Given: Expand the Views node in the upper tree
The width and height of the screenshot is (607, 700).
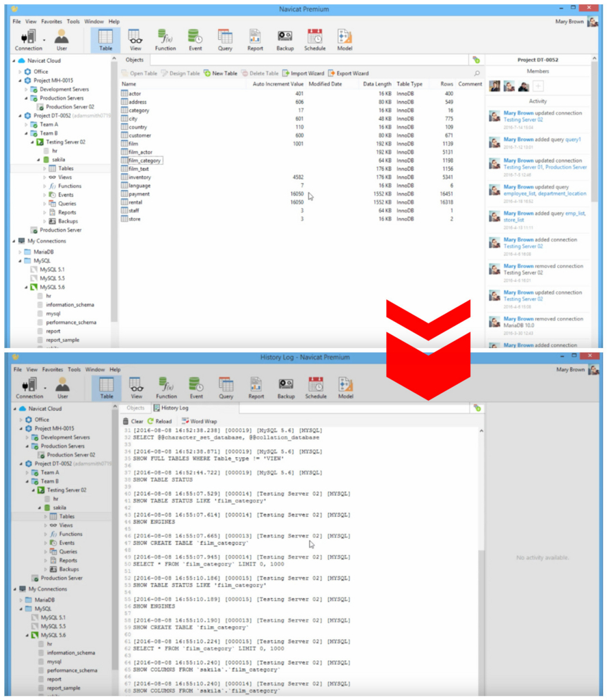Looking at the screenshot, I should click(x=44, y=177).
